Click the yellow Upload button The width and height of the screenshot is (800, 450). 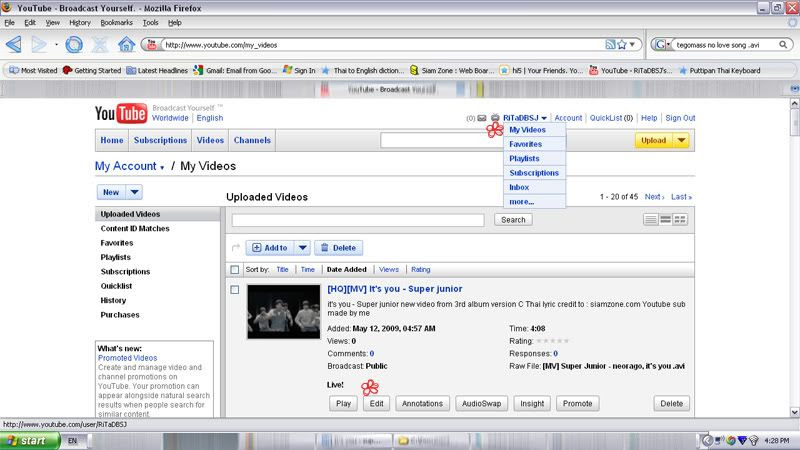654,140
